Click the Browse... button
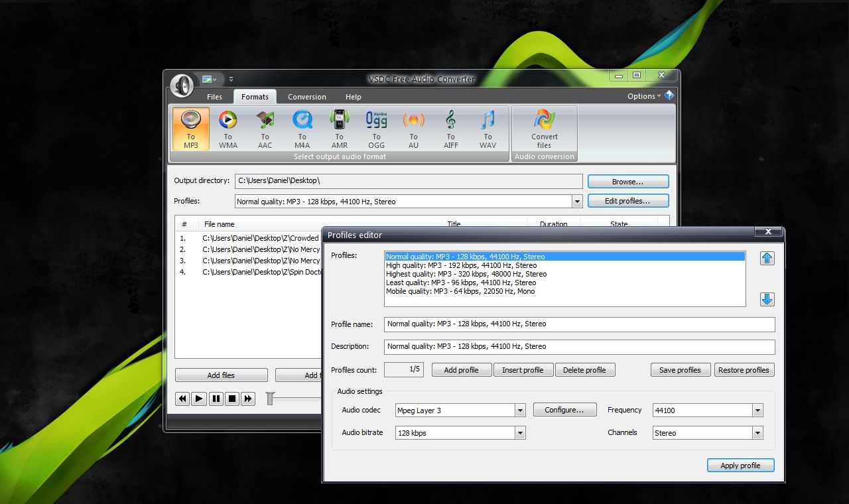This screenshot has height=504, width=849. pyautogui.click(x=628, y=181)
